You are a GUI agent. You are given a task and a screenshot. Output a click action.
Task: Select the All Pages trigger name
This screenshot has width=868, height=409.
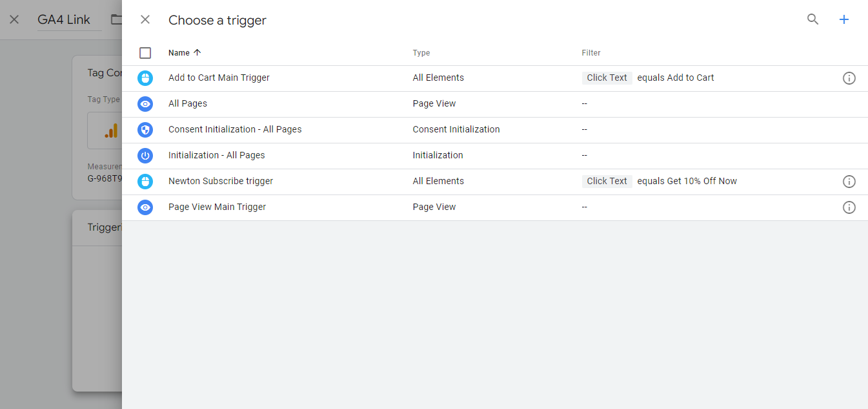(x=188, y=103)
